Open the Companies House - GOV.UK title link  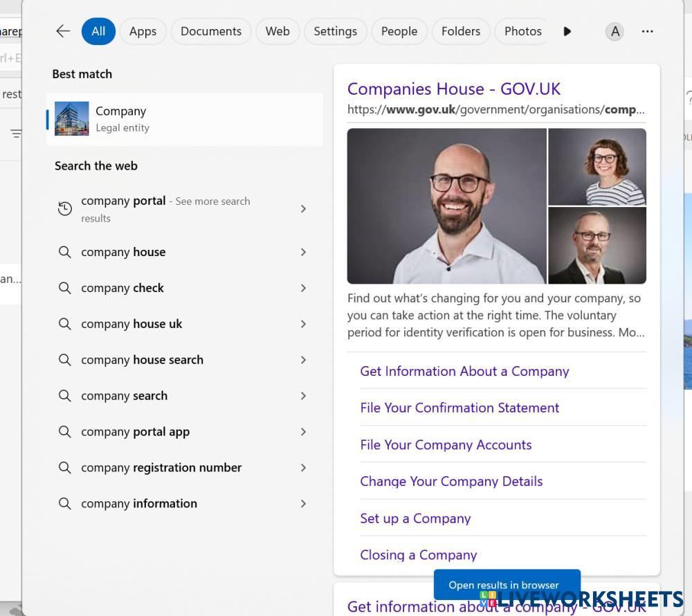(454, 89)
